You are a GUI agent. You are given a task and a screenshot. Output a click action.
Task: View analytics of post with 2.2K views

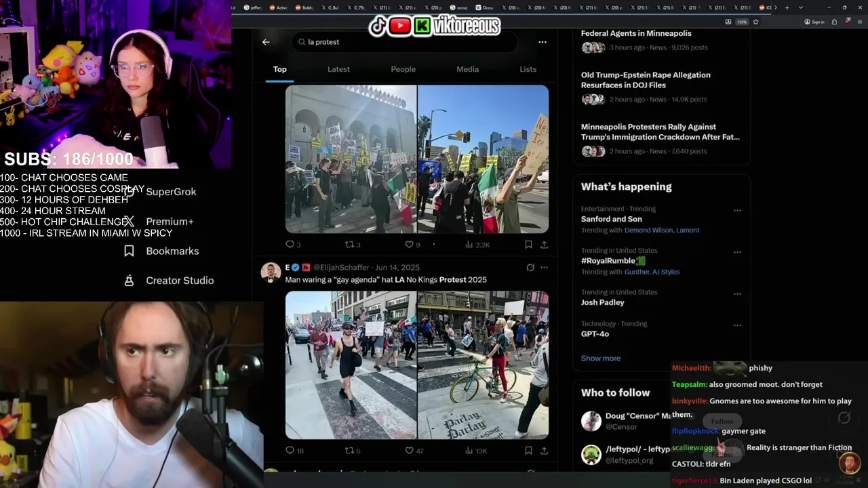477,245
